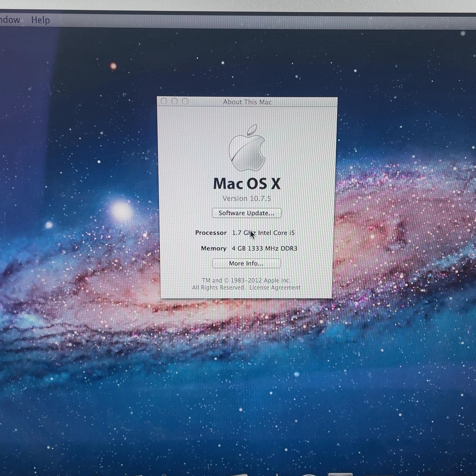Click the Mac OS X heading
The height and width of the screenshot is (476, 476).
247,184
